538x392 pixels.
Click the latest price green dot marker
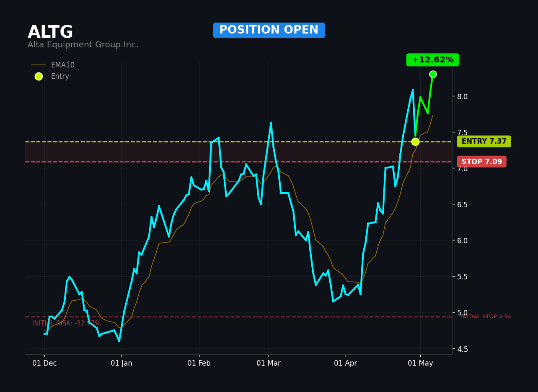pos(433,74)
